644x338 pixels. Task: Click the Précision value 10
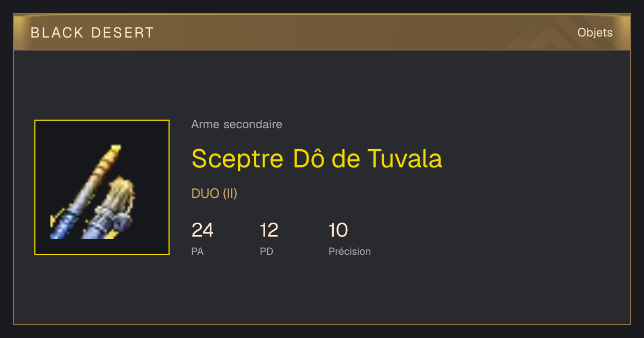pos(338,230)
